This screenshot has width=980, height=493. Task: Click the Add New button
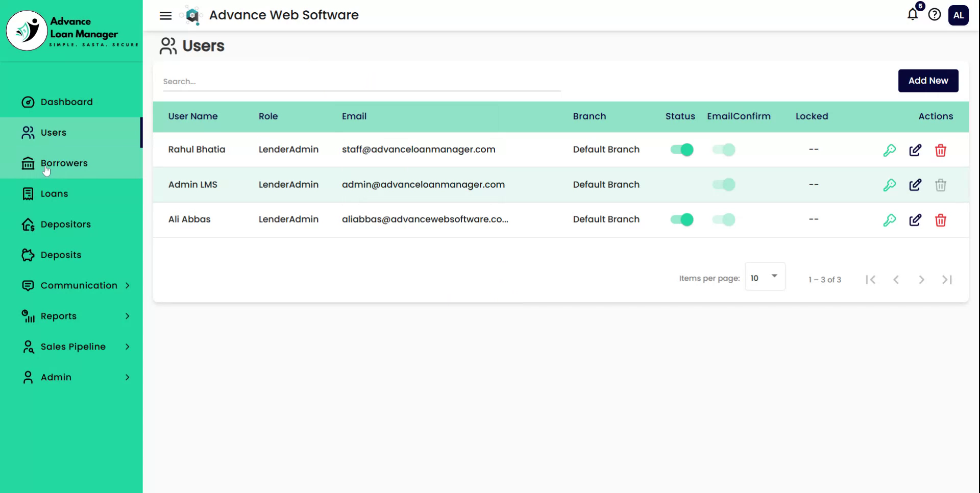928,81
